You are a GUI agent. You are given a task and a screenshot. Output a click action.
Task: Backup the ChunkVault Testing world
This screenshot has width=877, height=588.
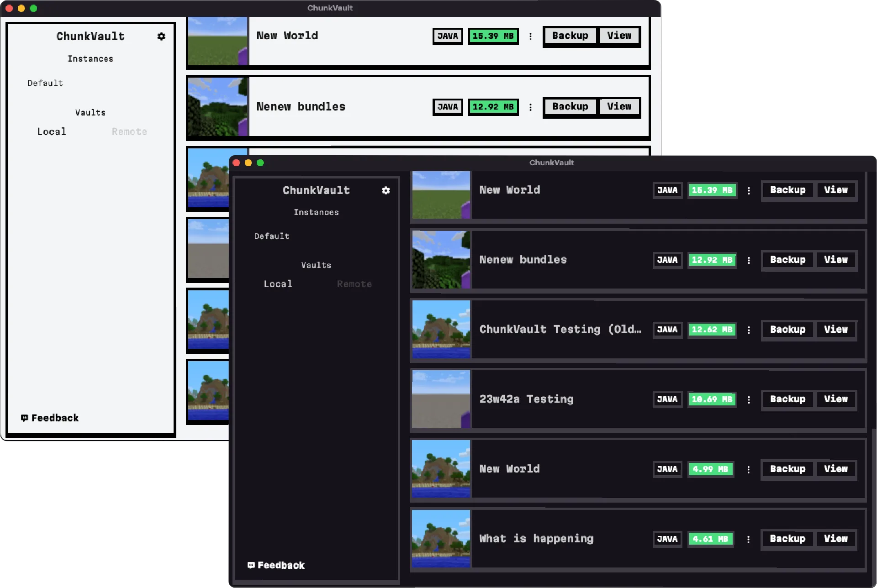pos(787,329)
